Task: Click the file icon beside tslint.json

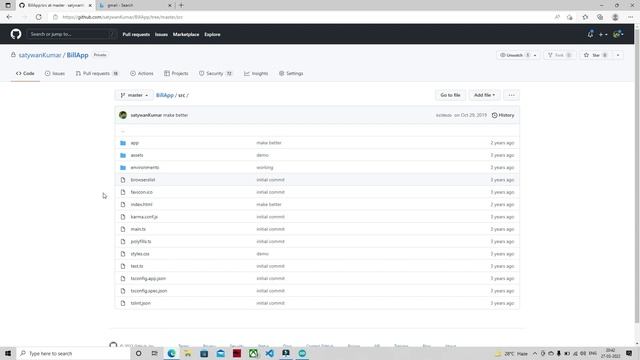Action: coord(123,303)
